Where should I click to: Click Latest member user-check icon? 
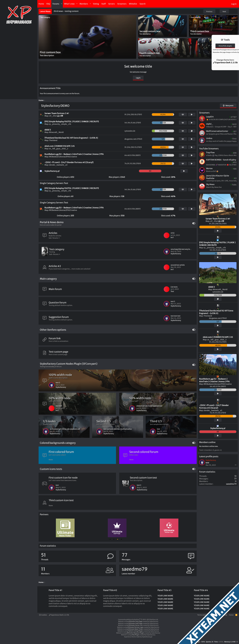click(190, 570)
